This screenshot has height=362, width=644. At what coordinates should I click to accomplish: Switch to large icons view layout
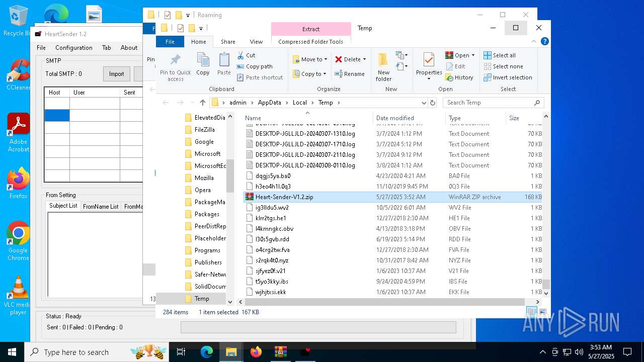[x=543, y=312]
